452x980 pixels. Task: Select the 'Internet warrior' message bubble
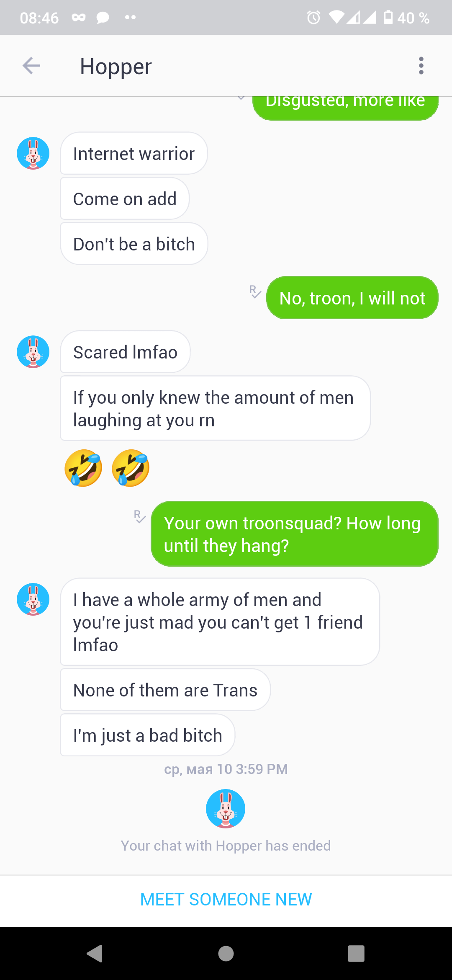tap(134, 153)
